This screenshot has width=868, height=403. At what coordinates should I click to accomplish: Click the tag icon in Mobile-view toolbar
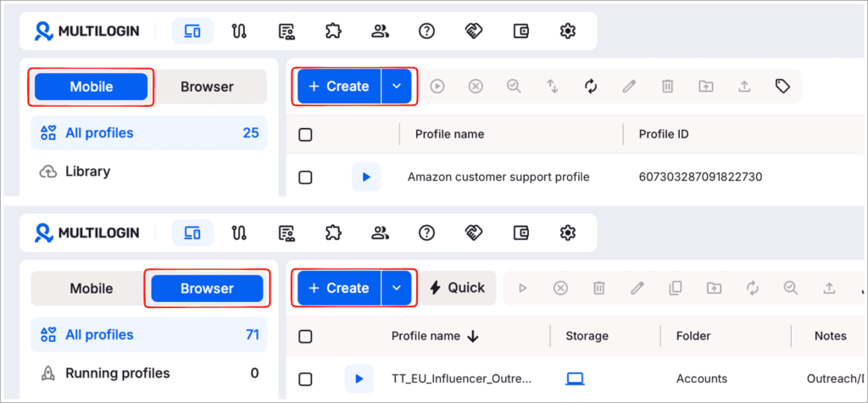pyautogui.click(x=782, y=86)
